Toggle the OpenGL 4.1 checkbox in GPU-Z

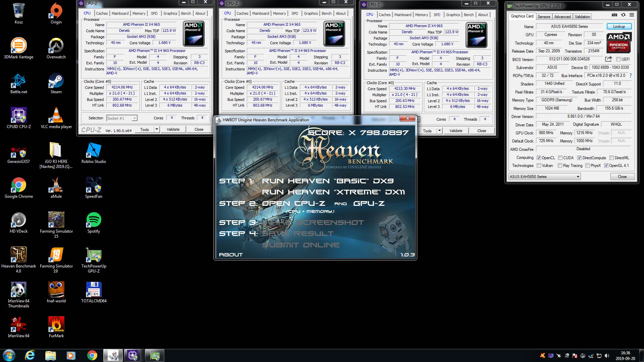tap(606, 166)
